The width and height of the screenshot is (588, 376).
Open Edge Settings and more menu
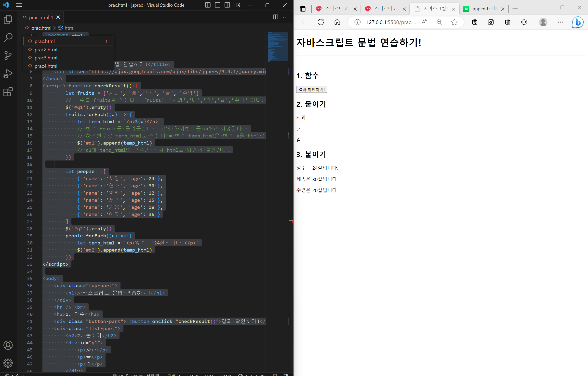[560, 22]
